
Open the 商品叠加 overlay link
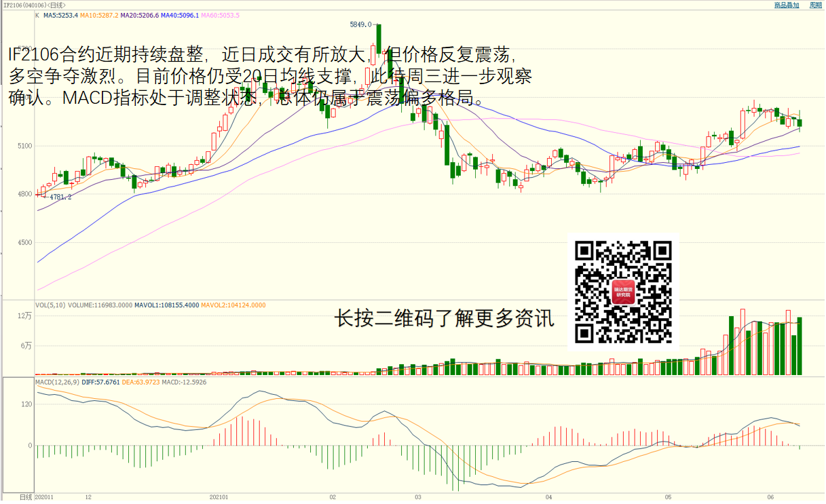787,5
